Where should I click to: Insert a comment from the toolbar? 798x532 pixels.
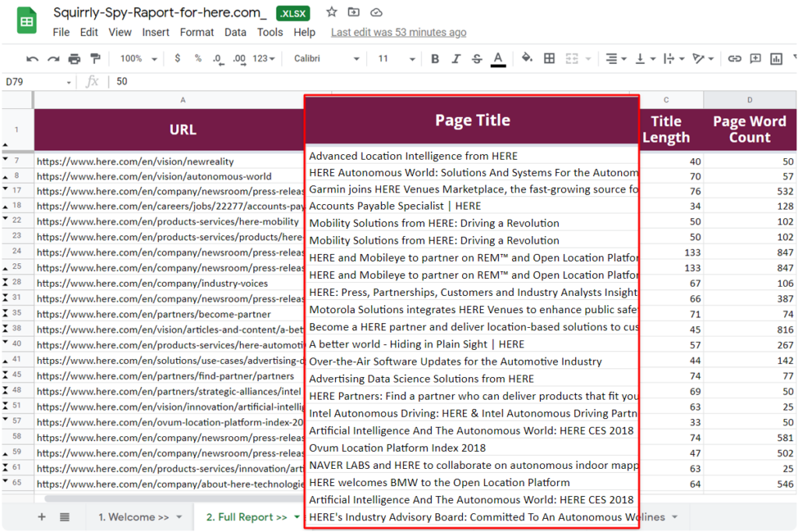click(x=755, y=58)
